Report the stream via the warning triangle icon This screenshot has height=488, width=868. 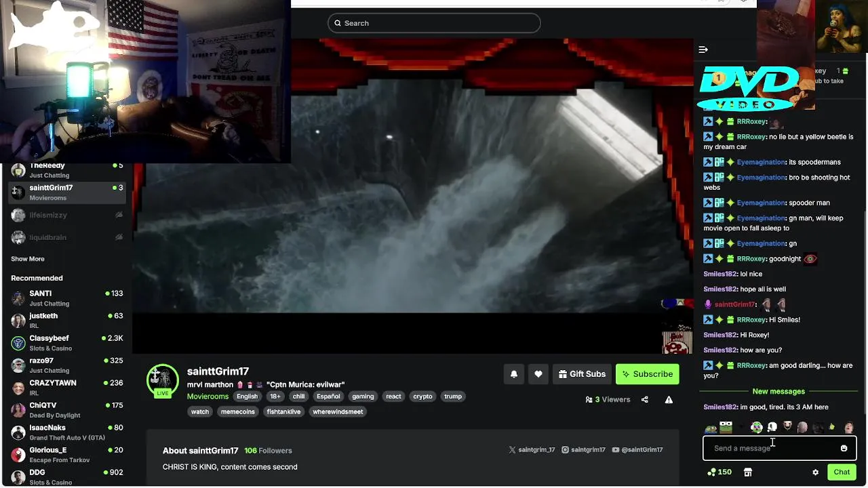pos(669,400)
